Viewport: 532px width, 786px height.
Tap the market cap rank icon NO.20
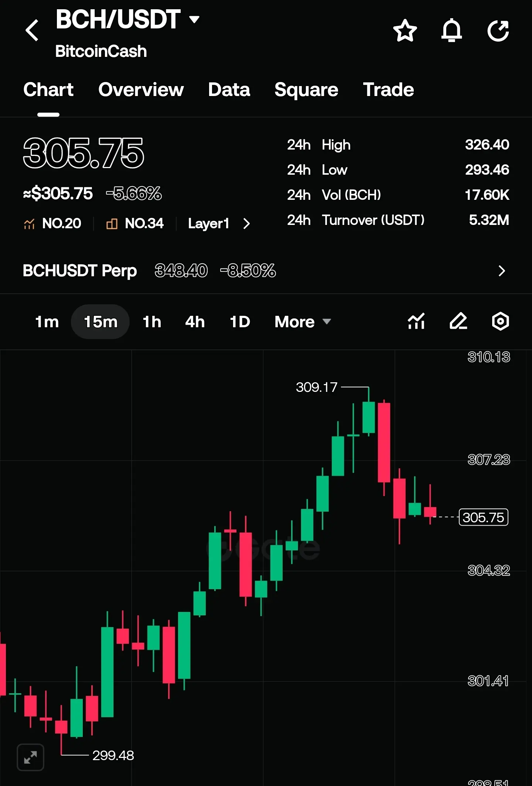click(x=29, y=223)
